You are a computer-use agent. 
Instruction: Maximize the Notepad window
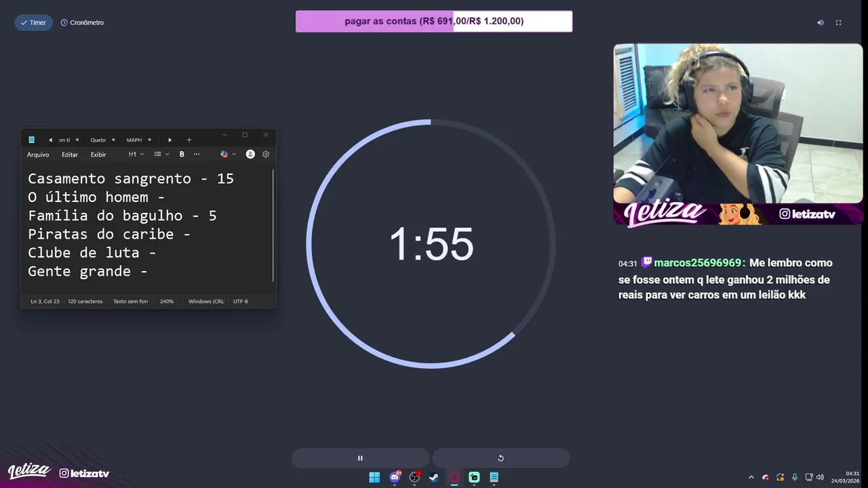(x=245, y=135)
